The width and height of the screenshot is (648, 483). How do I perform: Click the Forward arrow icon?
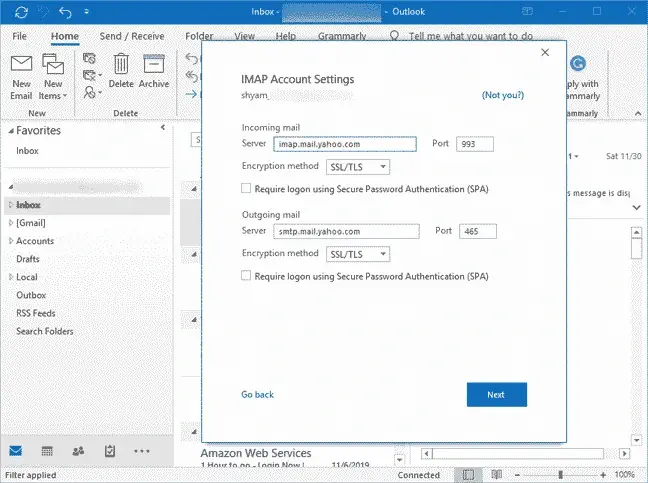[x=191, y=94]
